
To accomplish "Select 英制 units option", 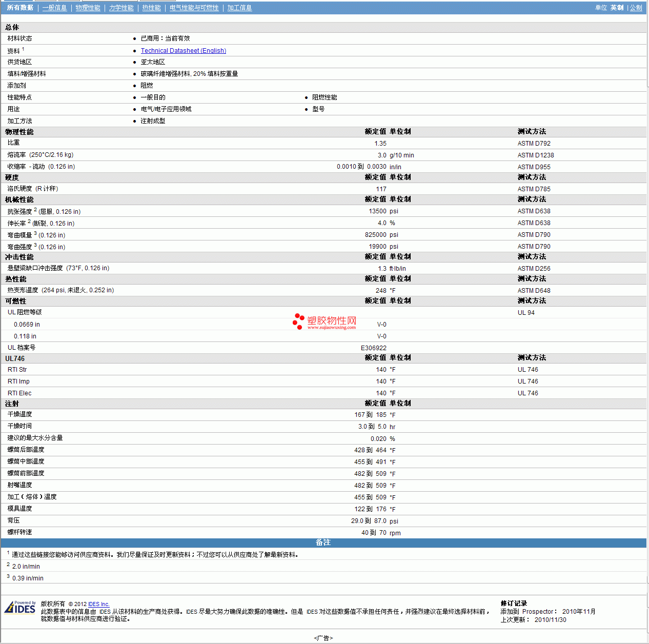I will point(617,8).
